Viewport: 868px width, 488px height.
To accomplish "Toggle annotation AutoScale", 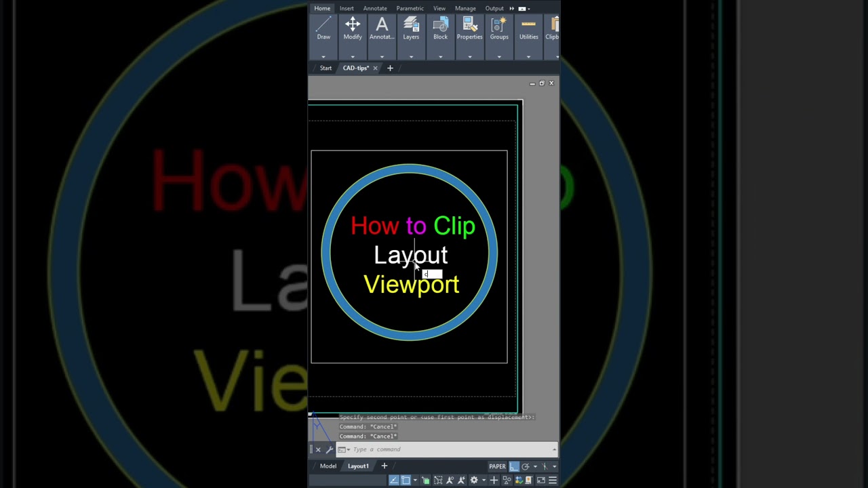I will [462, 480].
